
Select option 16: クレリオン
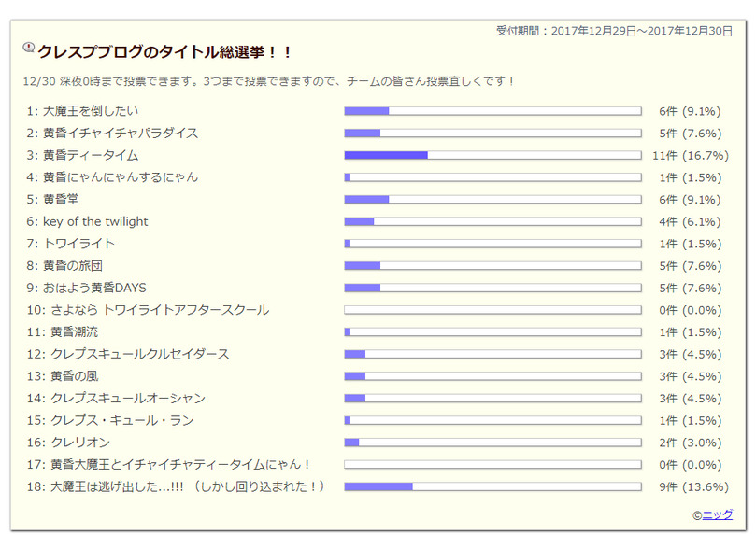(x=68, y=443)
